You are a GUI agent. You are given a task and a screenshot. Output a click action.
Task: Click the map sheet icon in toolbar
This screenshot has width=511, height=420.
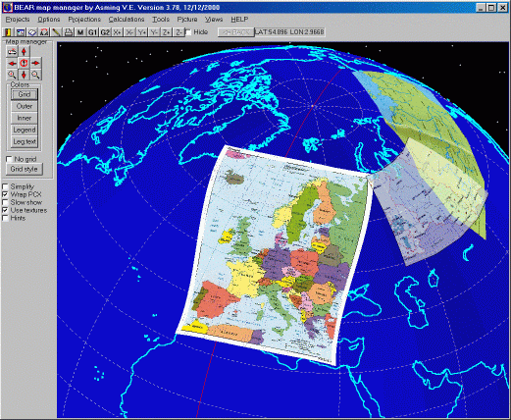coord(32,32)
